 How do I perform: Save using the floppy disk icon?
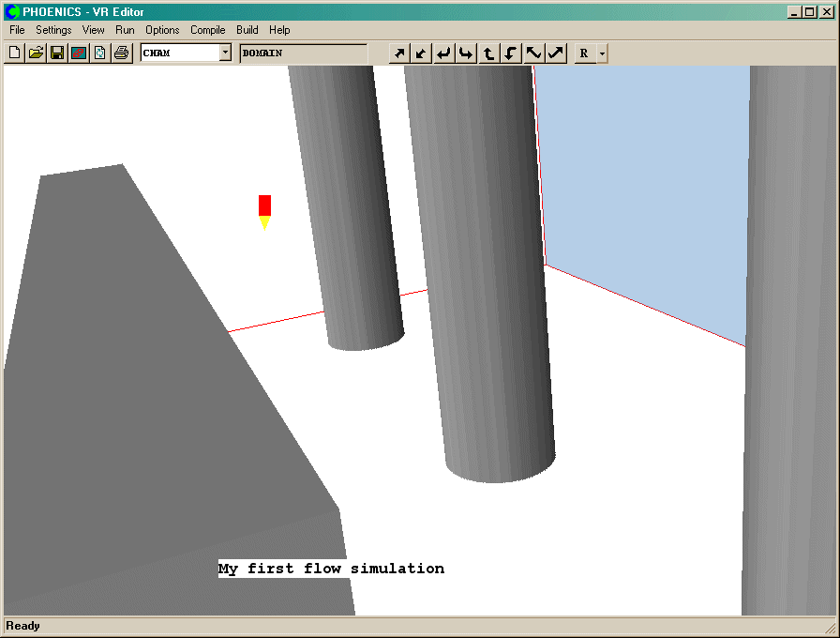coord(57,53)
